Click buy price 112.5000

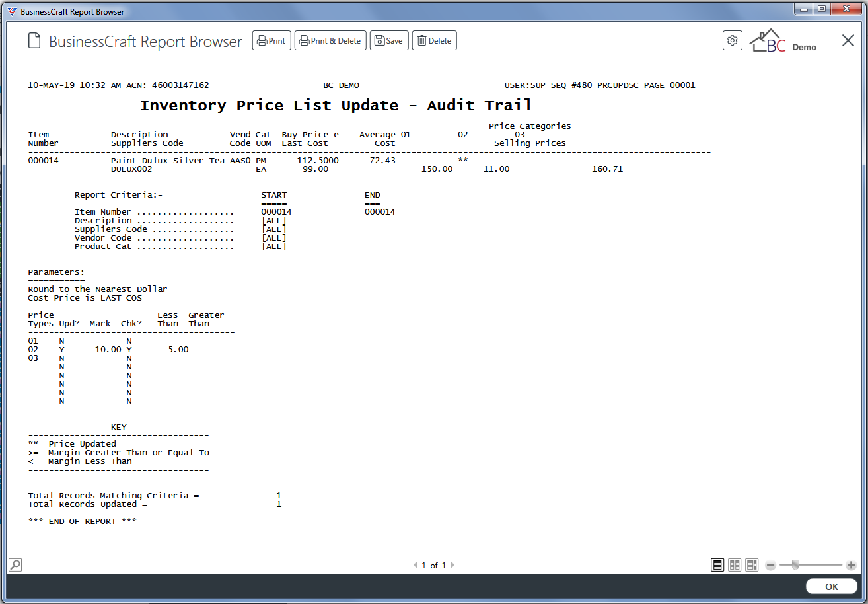tap(318, 161)
